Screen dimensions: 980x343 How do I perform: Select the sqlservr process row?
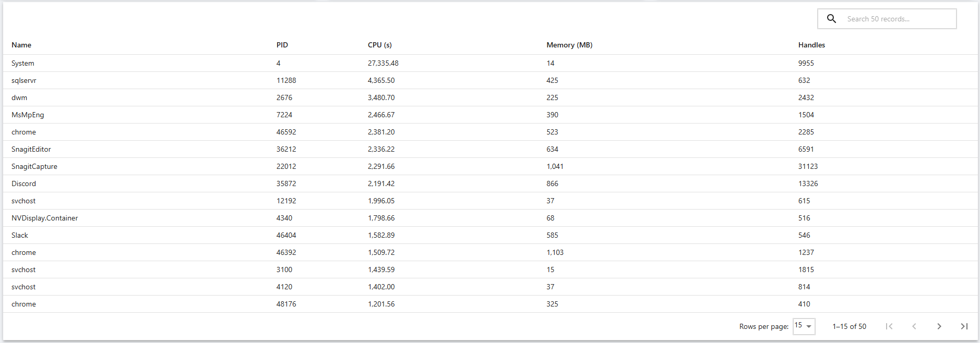[491, 80]
